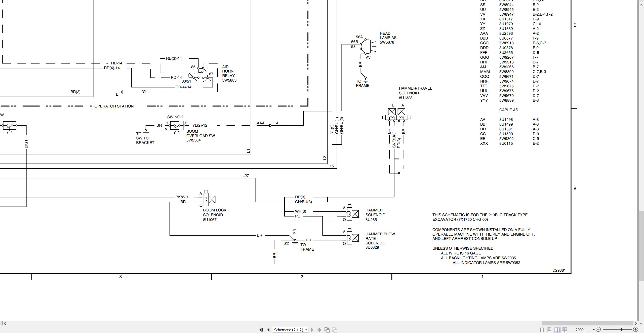
Task: Toggle two-page facing view
Action: click(557, 330)
